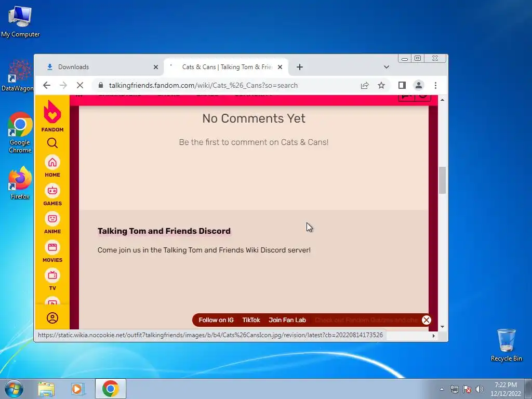The image size is (532, 399).
Task: Open Firefox desktop shortcut
Action: click(20, 182)
